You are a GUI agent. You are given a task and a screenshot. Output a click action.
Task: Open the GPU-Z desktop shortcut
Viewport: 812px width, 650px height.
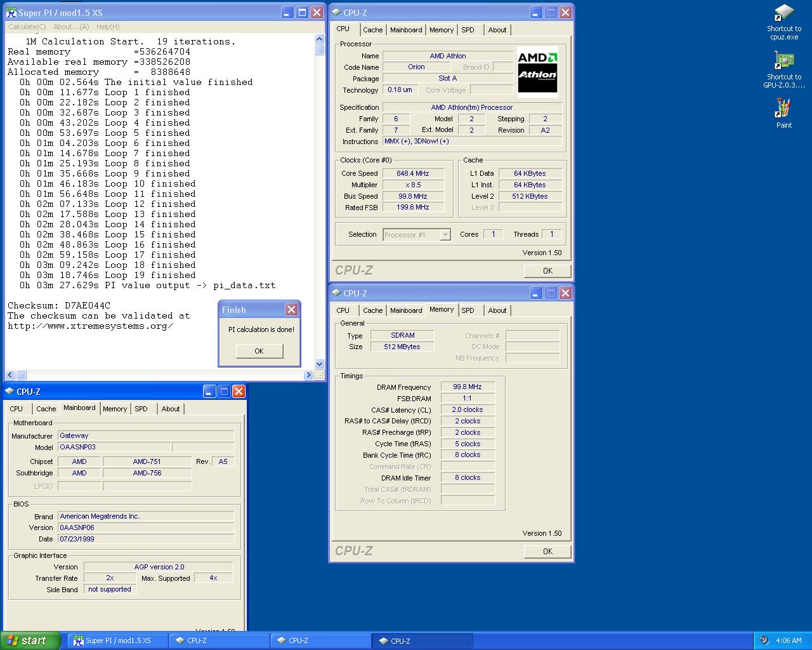(x=784, y=70)
